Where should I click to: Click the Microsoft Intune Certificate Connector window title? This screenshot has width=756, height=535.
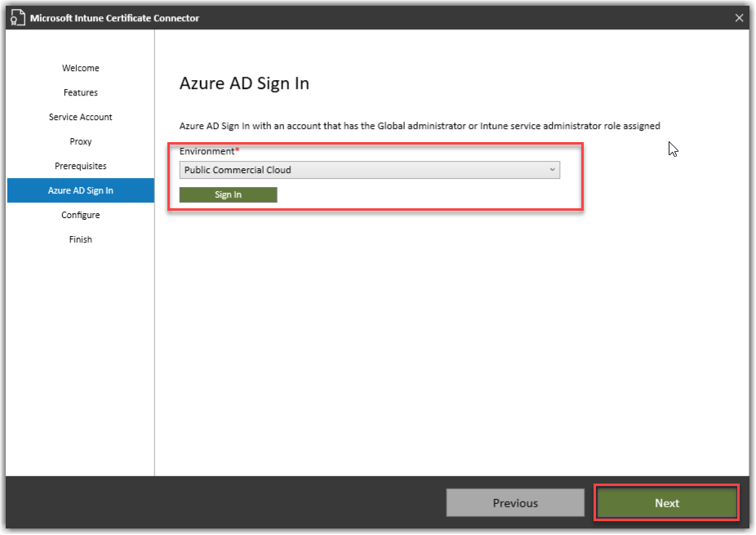tap(114, 18)
